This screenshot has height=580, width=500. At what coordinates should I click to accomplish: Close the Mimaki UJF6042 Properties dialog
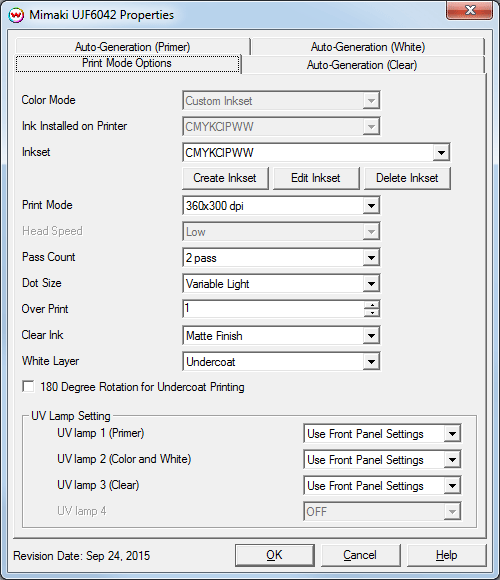click(469, 10)
